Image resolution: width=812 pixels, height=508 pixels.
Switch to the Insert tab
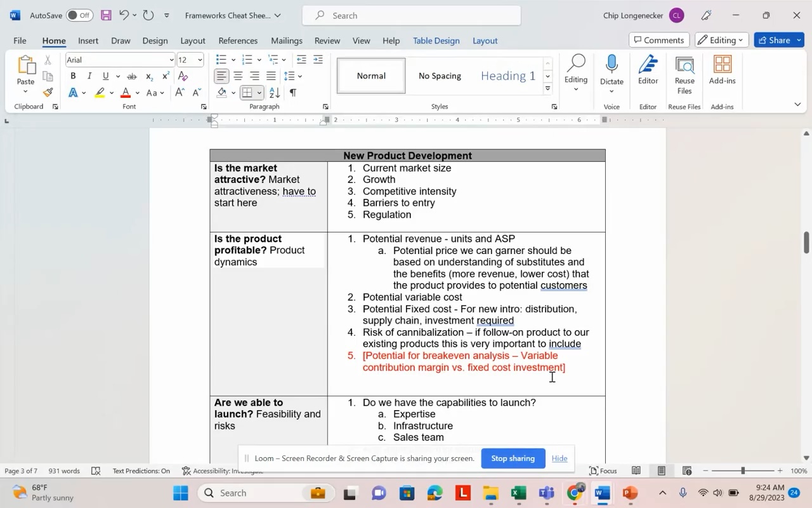(88, 41)
